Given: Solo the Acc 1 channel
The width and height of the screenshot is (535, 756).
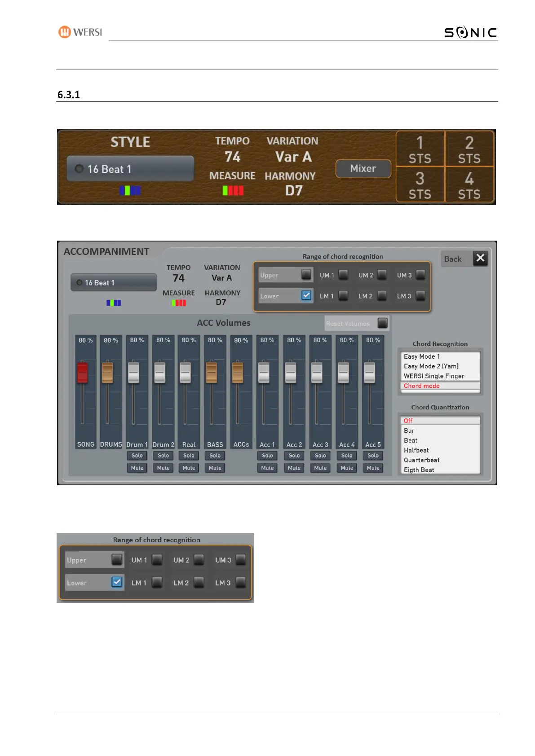Looking at the screenshot, I should coord(267,455).
